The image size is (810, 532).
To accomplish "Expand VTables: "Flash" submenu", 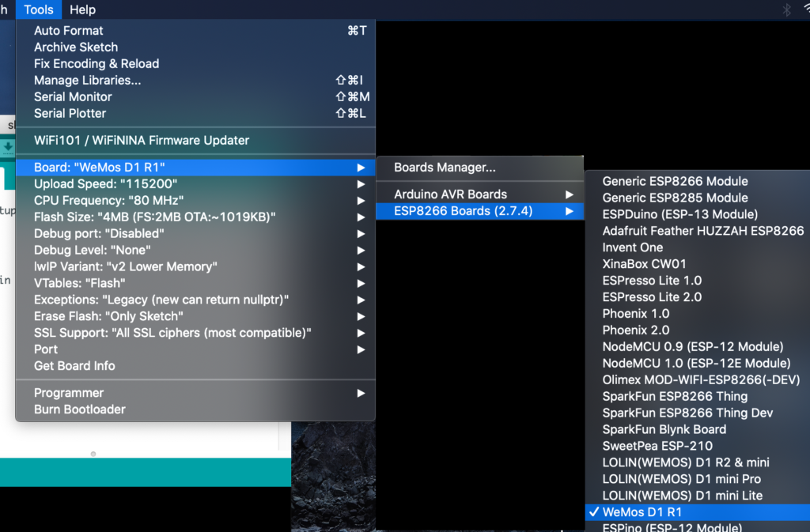I will pyautogui.click(x=196, y=283).
